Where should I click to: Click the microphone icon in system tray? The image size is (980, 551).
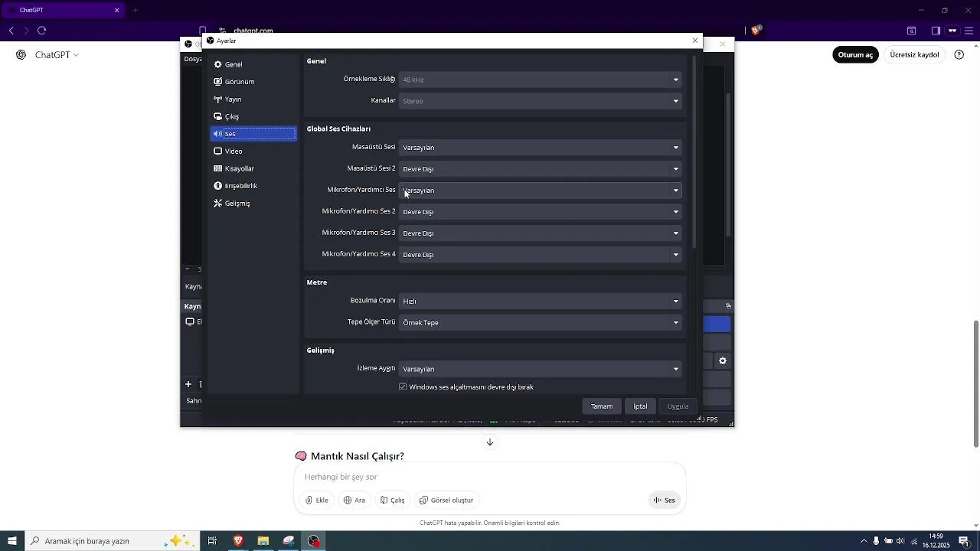point(876,541)
